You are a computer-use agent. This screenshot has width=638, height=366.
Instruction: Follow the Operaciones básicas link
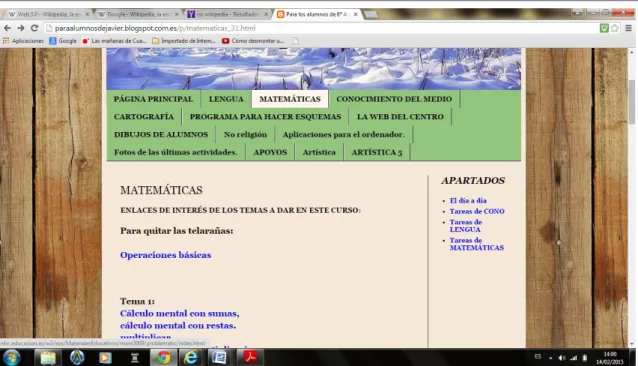[166, 255]
